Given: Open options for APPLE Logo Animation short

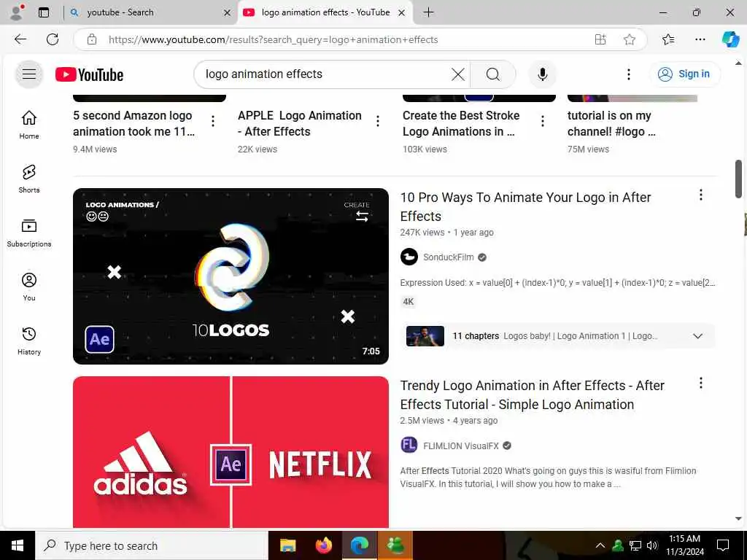Looking at the screenshot, I should 378,122.
